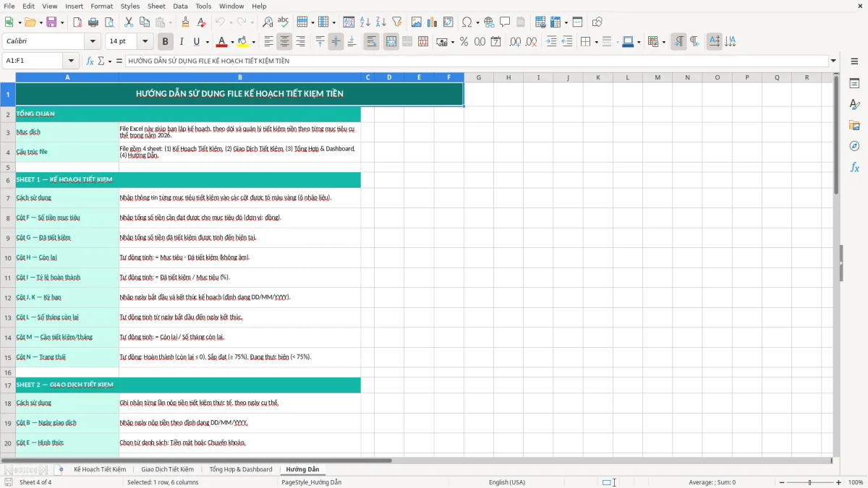Switch to Tổng Hợp & Dashboard sheet tab

click(x=241, y=469)
